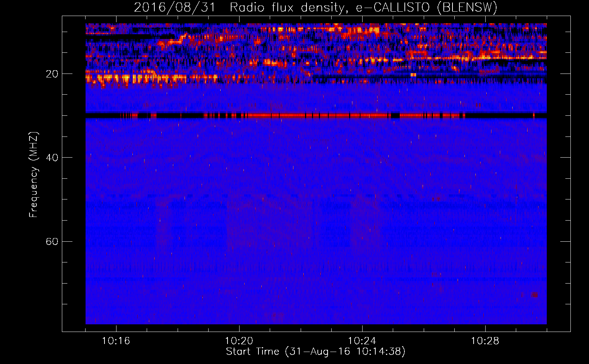Click the 10:24 time tick label
Screen dimensions: 589x364
[x=362, y=341]
